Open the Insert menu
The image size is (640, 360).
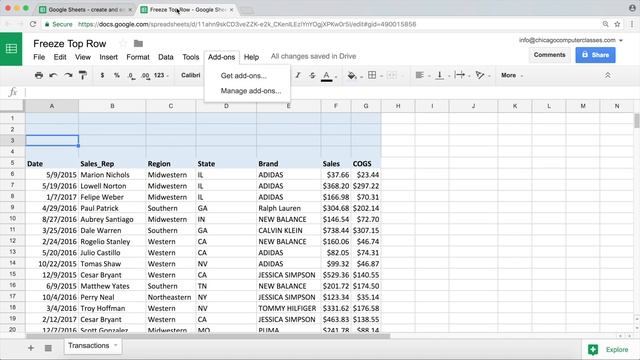pyautogui.click(x=109, y=57)
